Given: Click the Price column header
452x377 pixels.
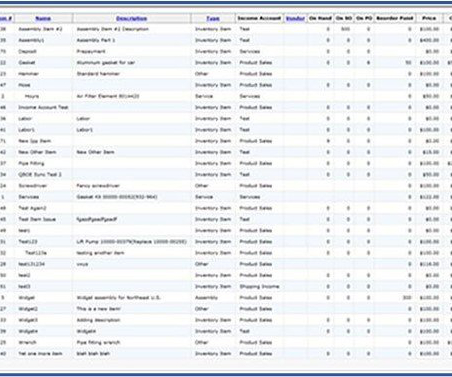Looking at the screenshot, I should 429,18.
